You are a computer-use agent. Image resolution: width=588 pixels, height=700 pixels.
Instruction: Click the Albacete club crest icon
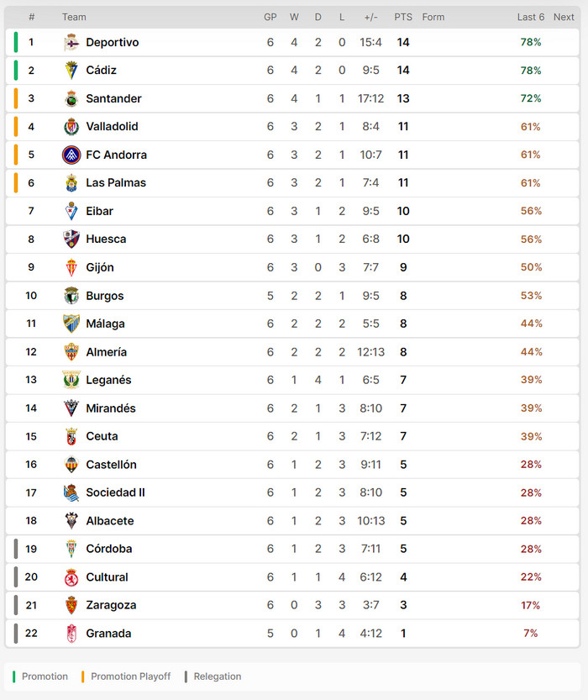[x=71, y=521]
